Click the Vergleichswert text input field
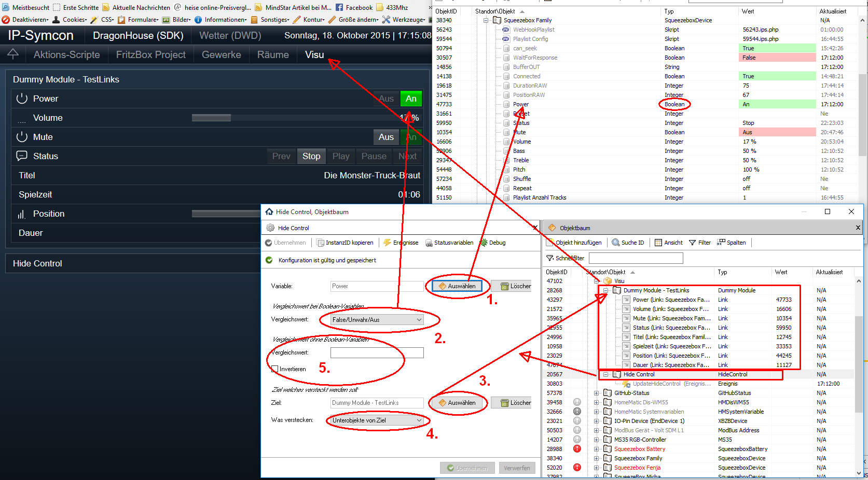The image size is (868, 480). (377, 352)
